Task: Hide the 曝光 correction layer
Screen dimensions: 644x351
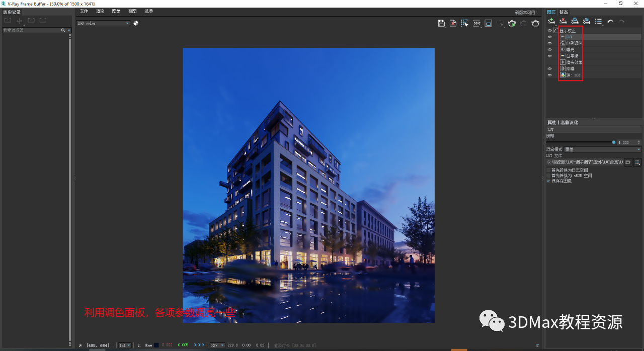Action: pos(549,49)
